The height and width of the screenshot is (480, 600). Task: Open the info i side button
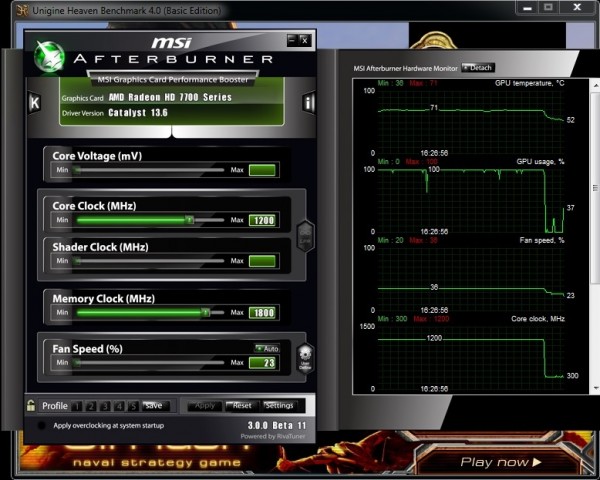pos(309,103)
